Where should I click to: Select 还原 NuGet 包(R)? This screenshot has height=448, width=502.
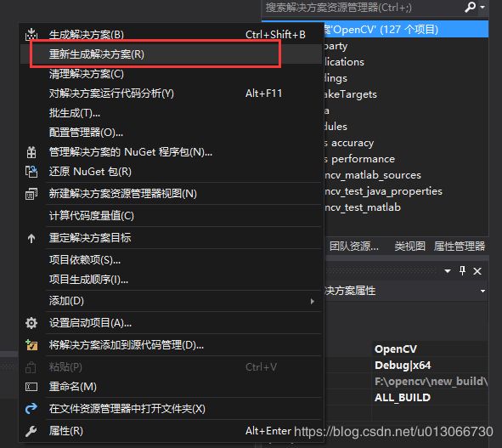click(172, 172)
